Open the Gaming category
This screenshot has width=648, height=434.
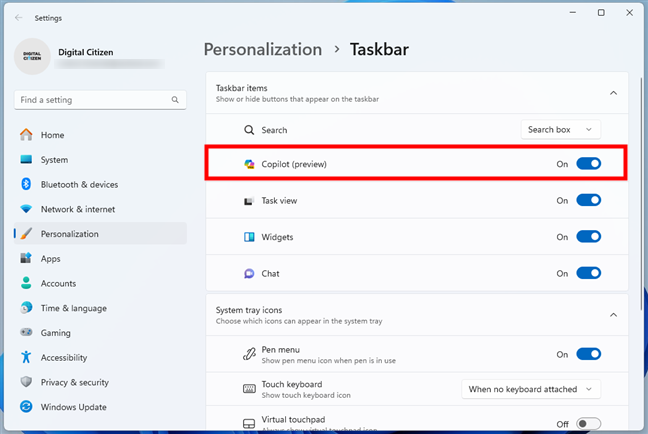100,333
